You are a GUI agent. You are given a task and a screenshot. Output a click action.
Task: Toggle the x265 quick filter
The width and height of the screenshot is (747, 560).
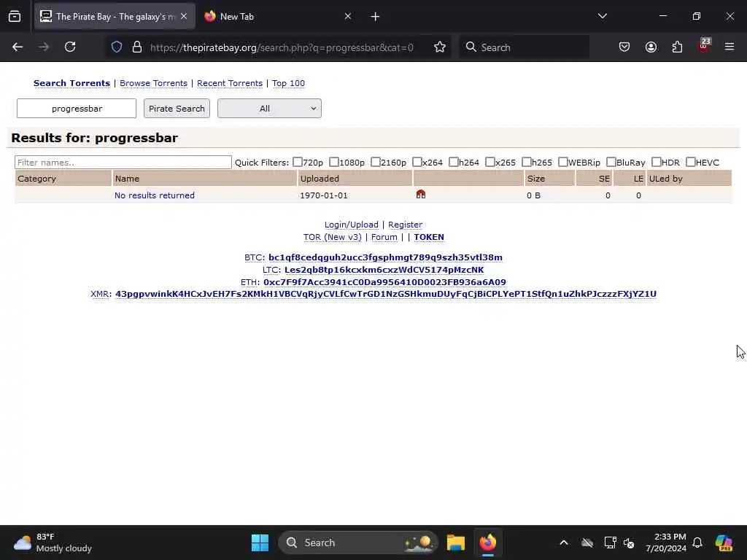coord(489,163)
